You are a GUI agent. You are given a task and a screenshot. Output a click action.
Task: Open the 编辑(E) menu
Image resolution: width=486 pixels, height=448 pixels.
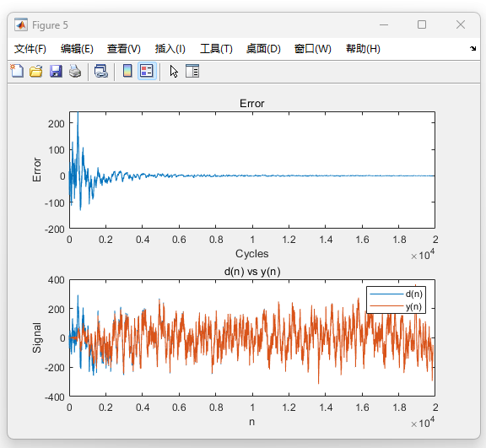77,49
